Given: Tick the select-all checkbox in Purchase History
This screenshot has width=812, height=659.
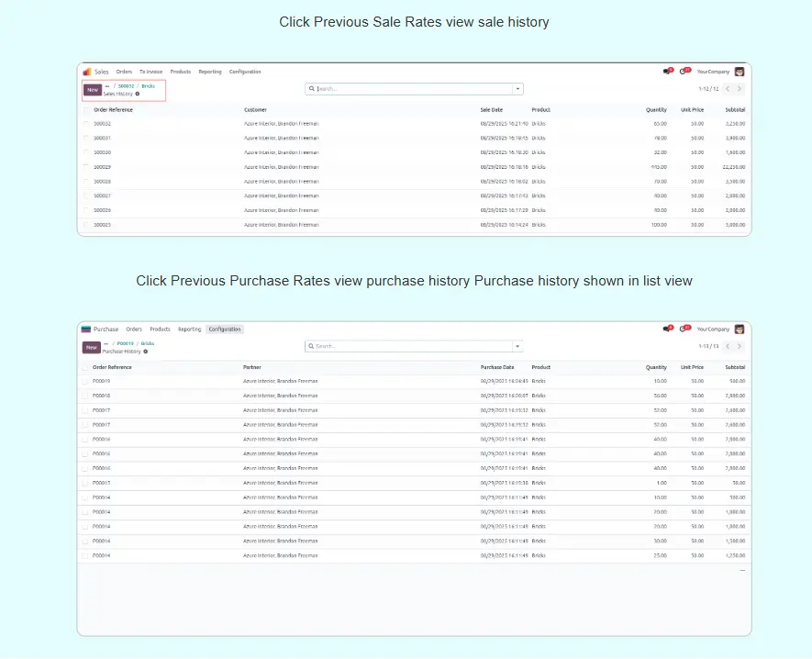Looking at the screenshot, I should coord(85,367).
